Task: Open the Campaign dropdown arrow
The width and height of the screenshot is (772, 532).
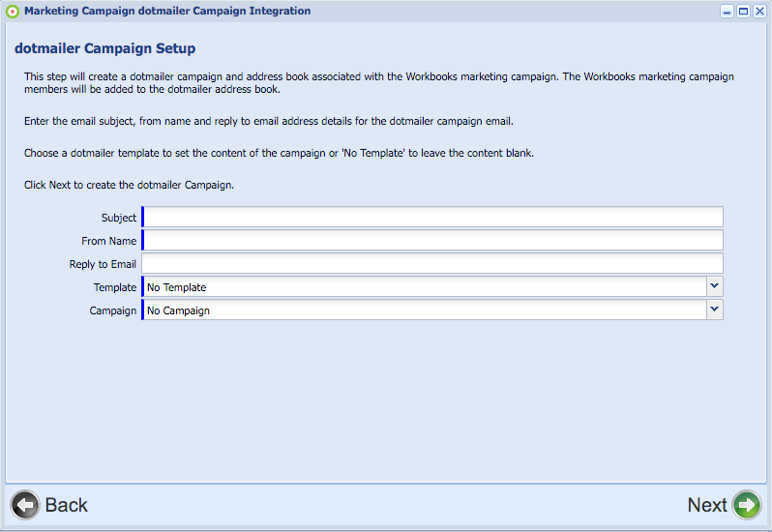Action: pyautogui.click(x=714, y=310)
